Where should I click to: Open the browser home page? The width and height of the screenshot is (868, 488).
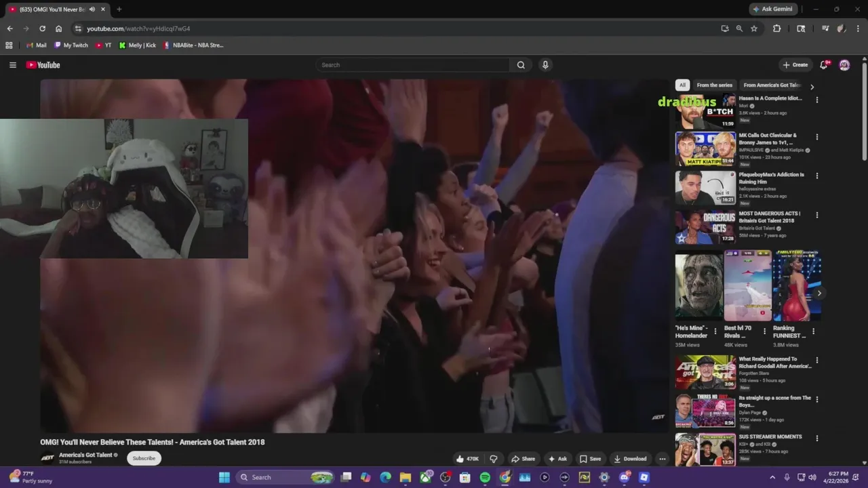point(58,28)
